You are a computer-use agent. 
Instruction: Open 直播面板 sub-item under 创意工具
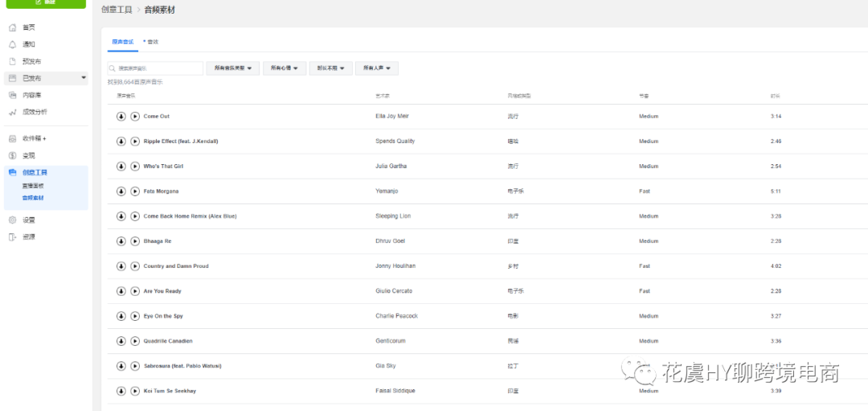[33, 186]
